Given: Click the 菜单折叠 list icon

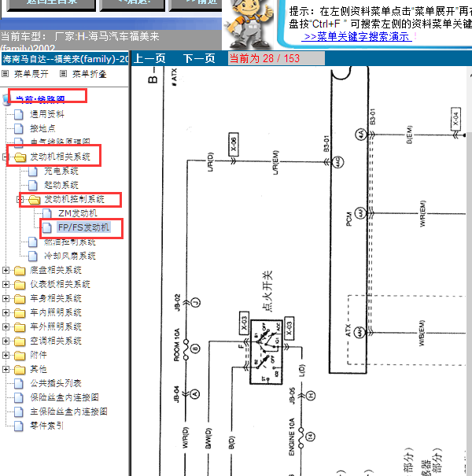Looking at the screenshot, I should point(63,73).
